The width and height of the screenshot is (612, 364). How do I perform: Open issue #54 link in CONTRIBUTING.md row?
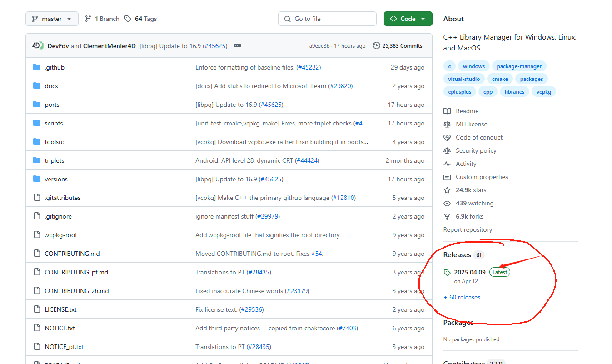click(x=317, y=254)
